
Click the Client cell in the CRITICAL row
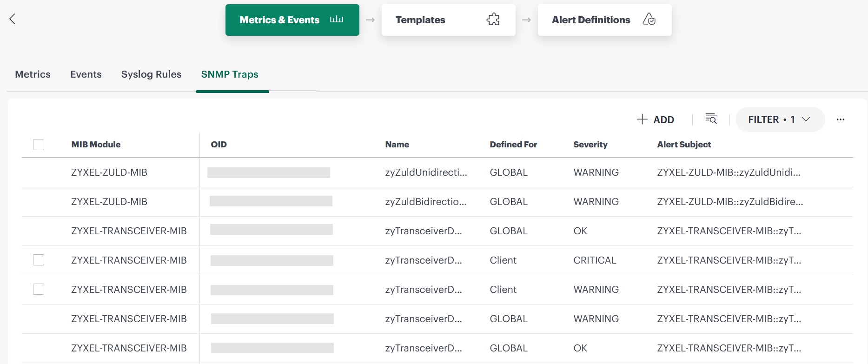(503, 260)
